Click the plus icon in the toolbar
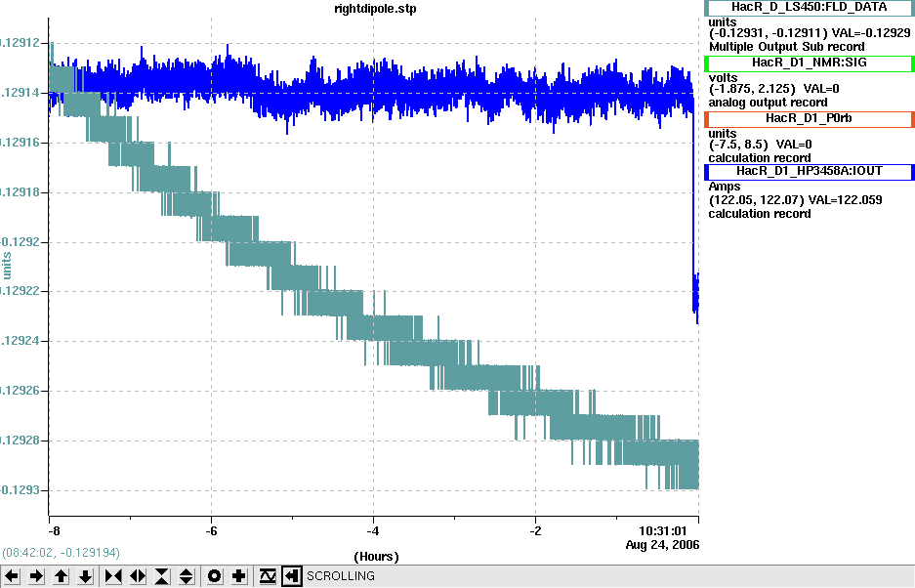Screen dimensions: 915x588 pos(238,576)
